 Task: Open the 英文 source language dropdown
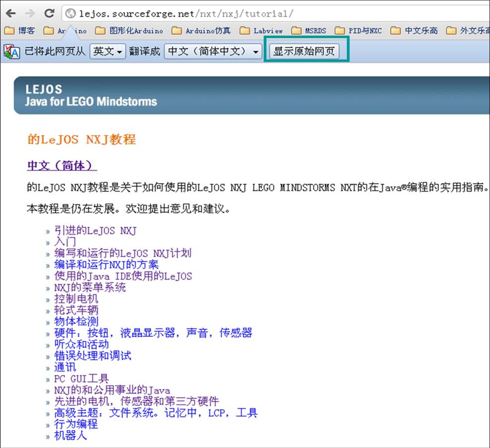click(108, 51)
